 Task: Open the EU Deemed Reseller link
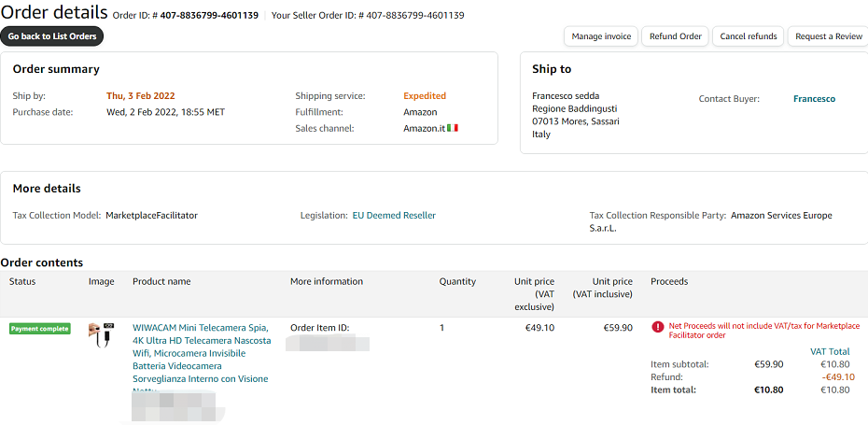pyautogui.click(x=394, y=216)
